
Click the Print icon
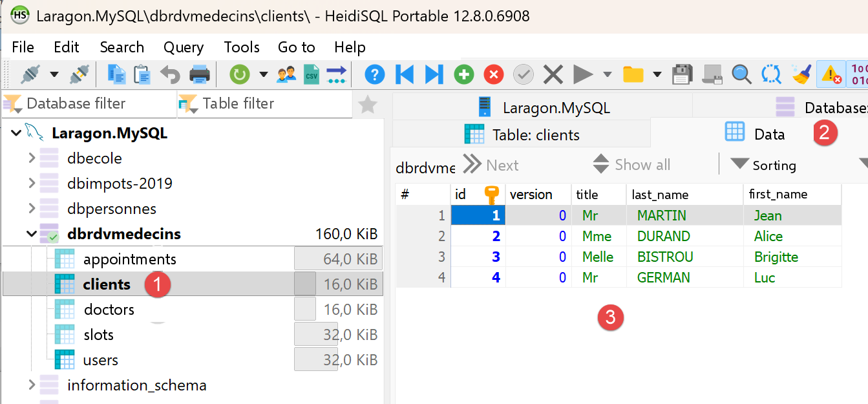tap(200, 74)
